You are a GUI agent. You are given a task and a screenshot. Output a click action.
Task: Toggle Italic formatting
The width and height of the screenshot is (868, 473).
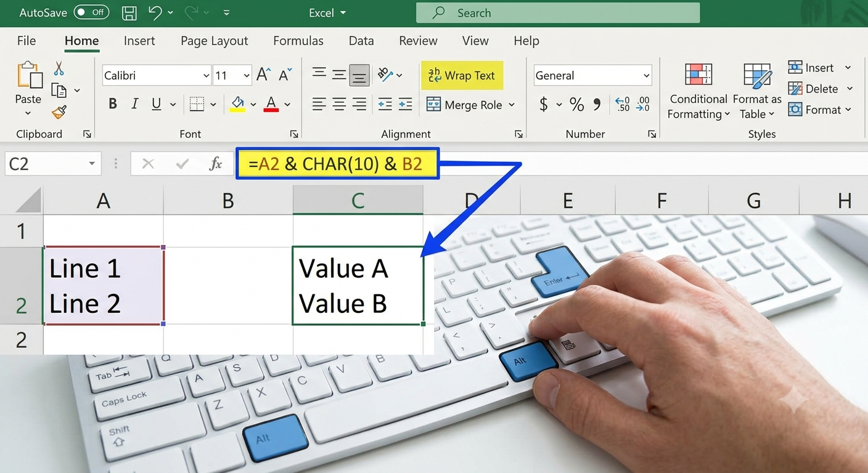pos(134,104)
